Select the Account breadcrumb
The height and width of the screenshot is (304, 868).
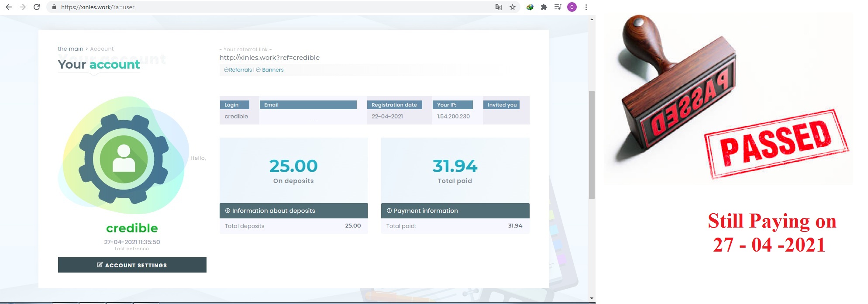click(102, 49)
